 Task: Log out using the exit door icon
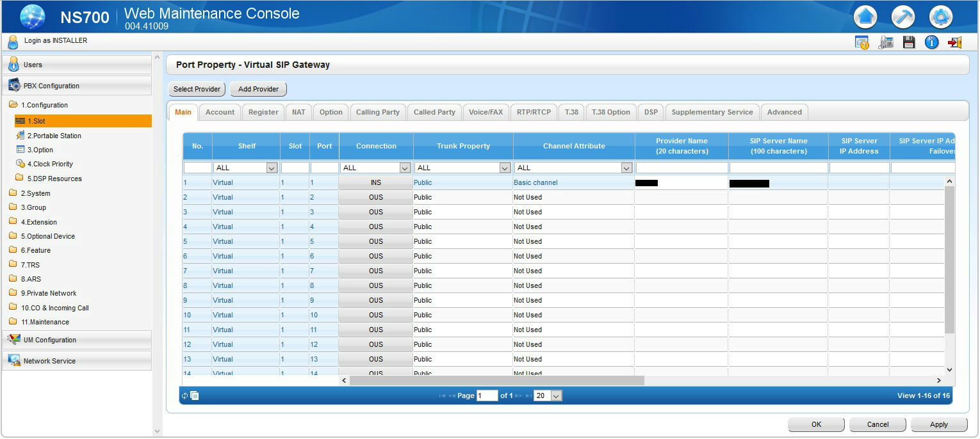click(x=955, y=42)
